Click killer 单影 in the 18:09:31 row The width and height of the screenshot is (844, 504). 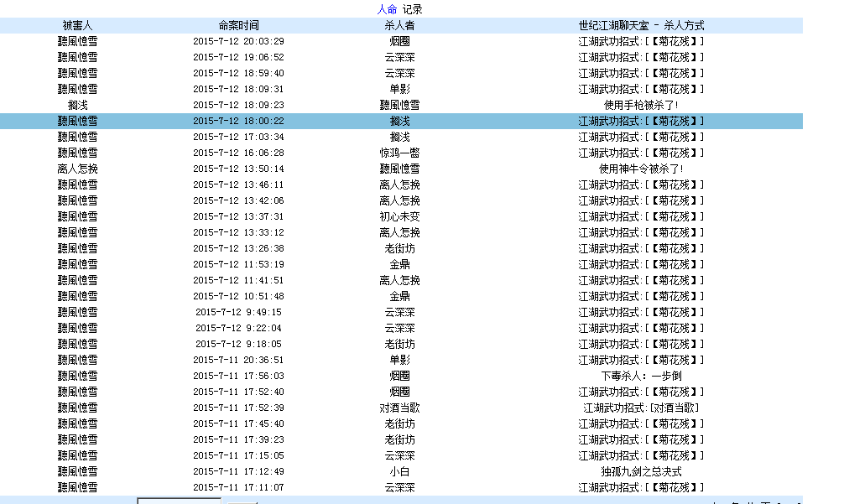399,89
